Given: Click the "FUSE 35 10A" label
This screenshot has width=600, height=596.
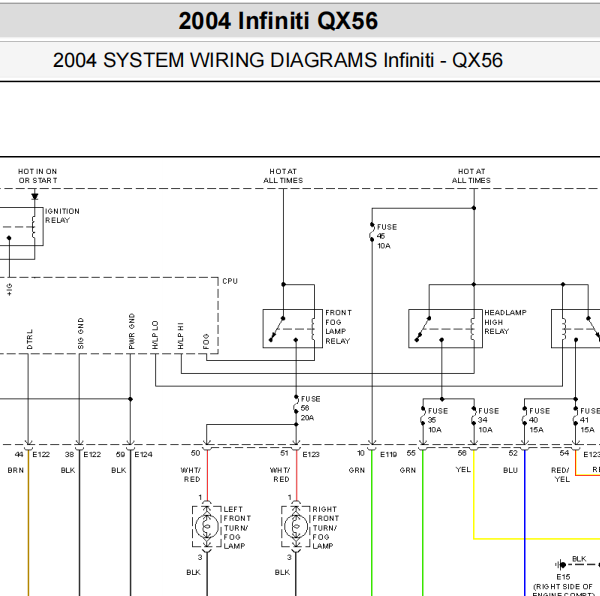Looking at the screenshot, I should pyautogui.click(x=438, y=420).
